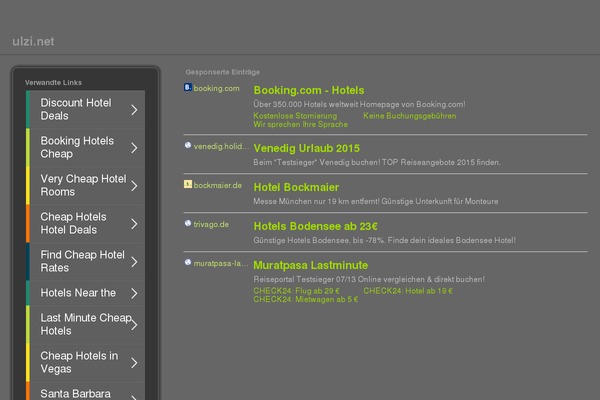Click the Über 350.000 Hotels weltweit description
Image resolution: width=600 pixels, height=400 pixels.
click(x=359, y=104)
